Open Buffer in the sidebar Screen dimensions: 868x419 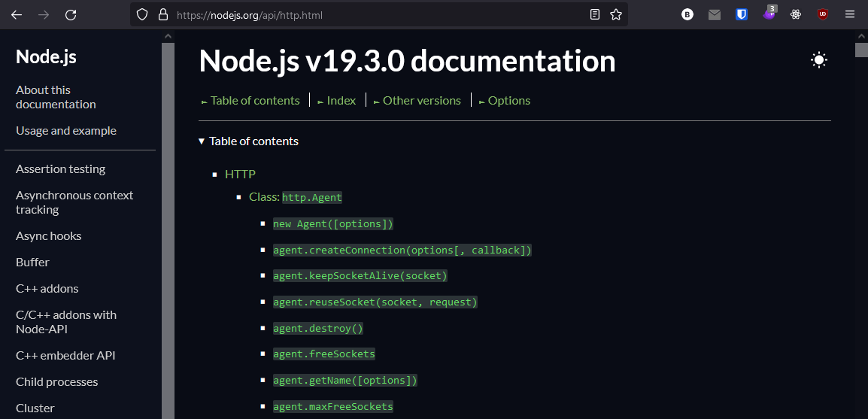click(x=32, y=263)
